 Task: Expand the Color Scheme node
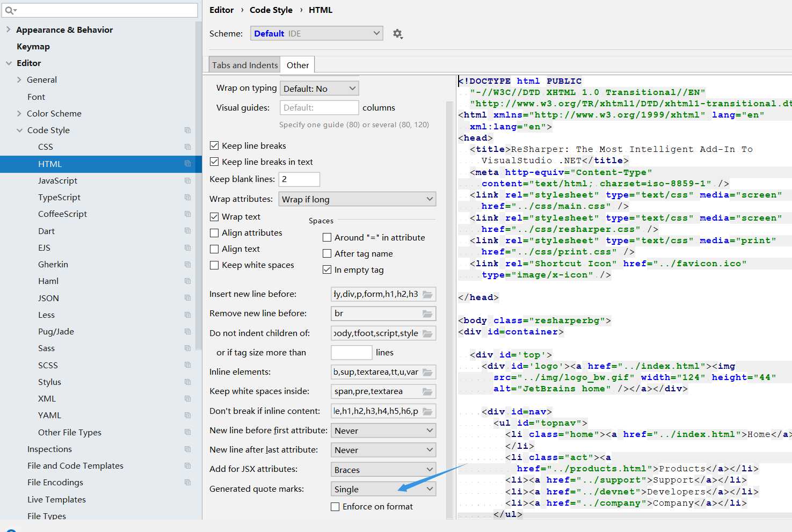point(19,113)
